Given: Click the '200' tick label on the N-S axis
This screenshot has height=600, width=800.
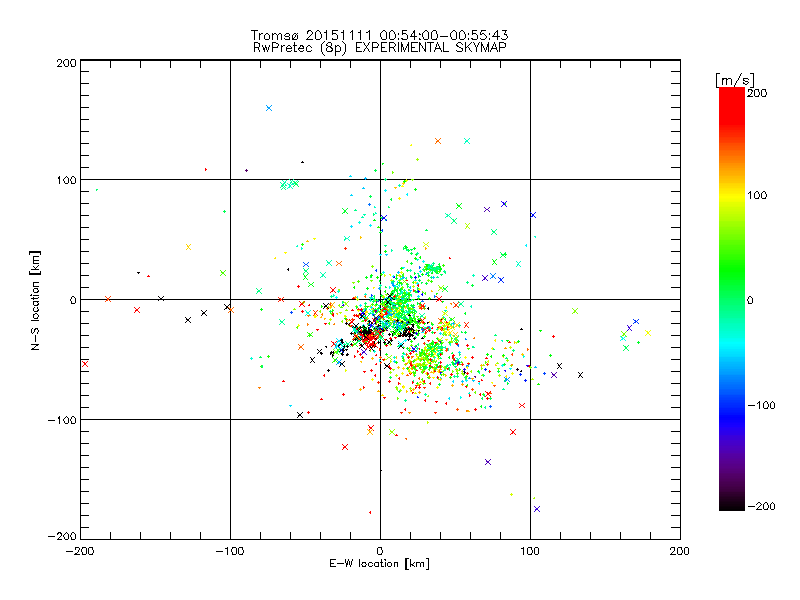Looking at the screenshot, I should click(x=66, y=63).
